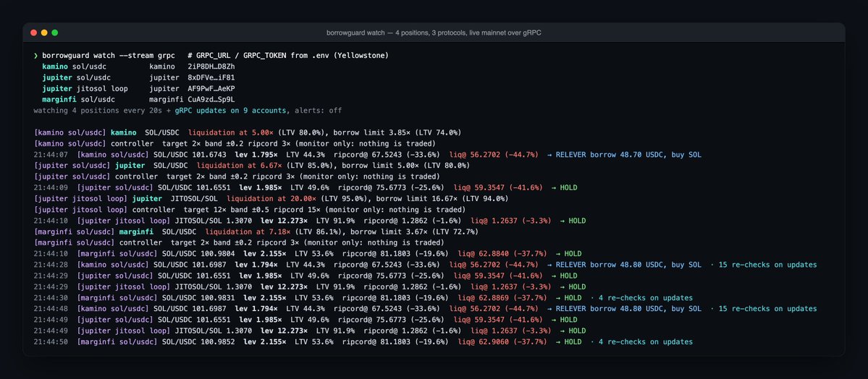Image resolution: width=868 pixels, height=379 pixels.
Task: Click timestamp '21:44:50'
Action: coord(51,342)
